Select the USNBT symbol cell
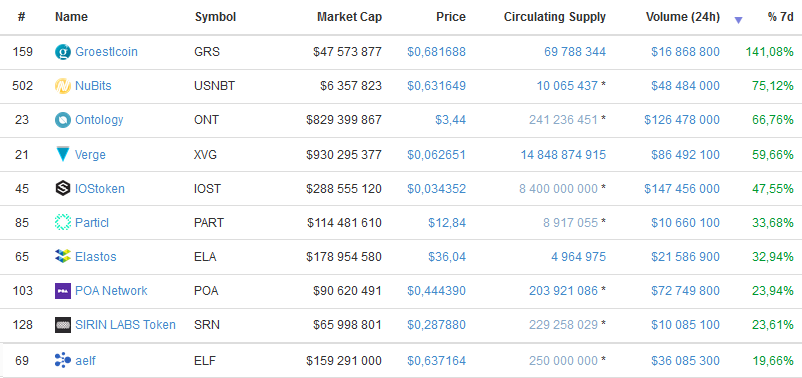 (x=215, y=86)
